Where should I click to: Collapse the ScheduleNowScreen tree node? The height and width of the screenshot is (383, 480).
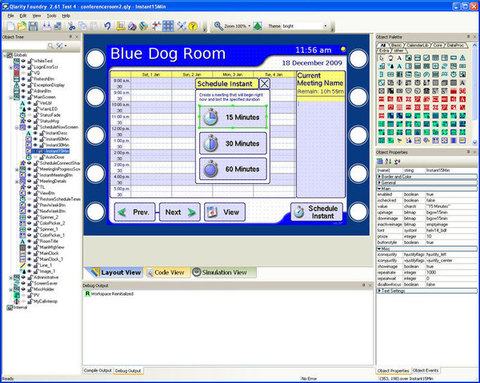click(17, 127)
